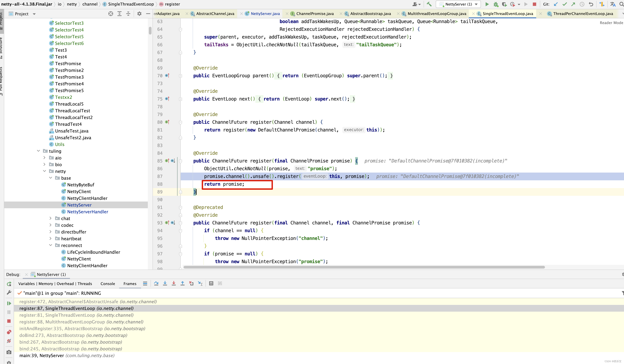Click the editor horizontal scrollbar
624x364 pixels.
pos(364,267)
